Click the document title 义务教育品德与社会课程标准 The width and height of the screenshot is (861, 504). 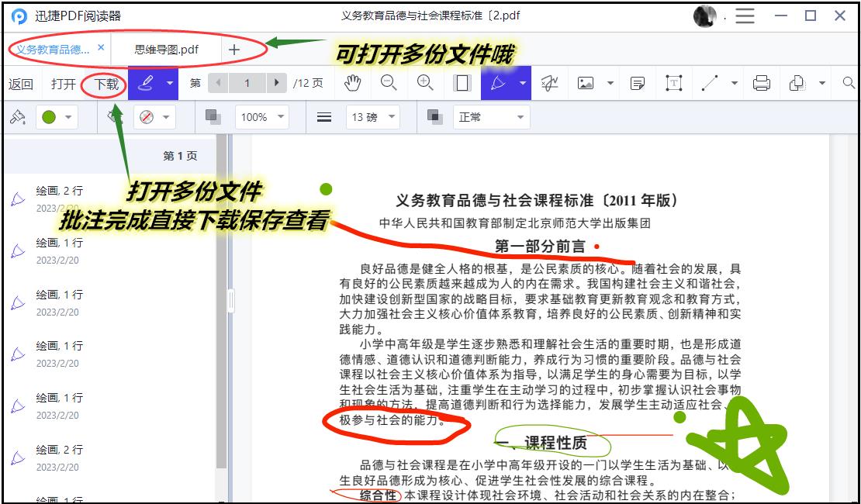pos(537,200)
